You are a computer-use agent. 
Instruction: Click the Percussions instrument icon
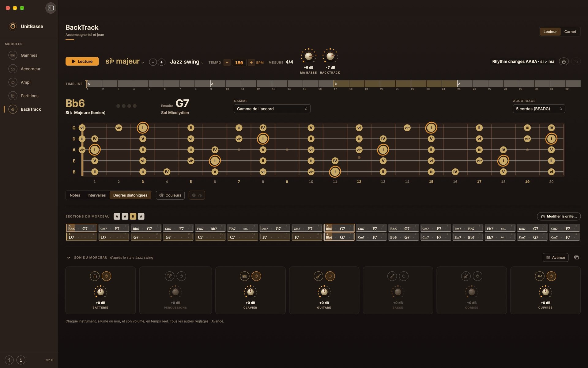click(x=169, y=276)
